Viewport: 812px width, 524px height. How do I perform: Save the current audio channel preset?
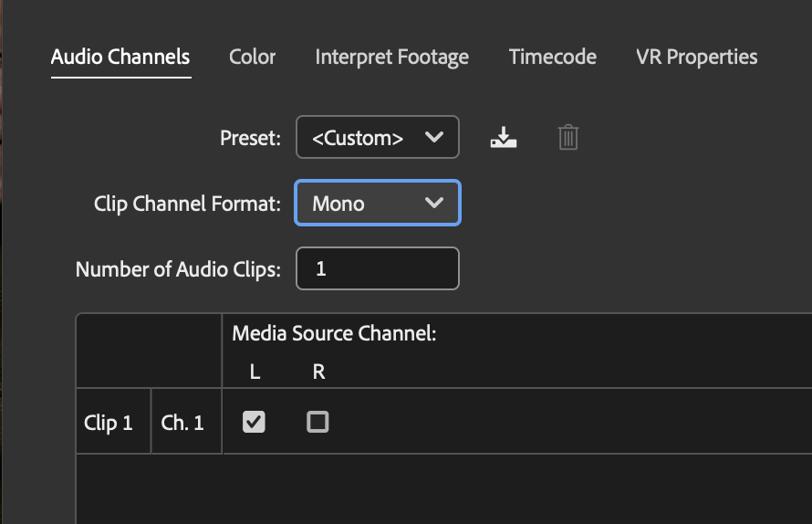pyautogui.click(x=504, y=137)
